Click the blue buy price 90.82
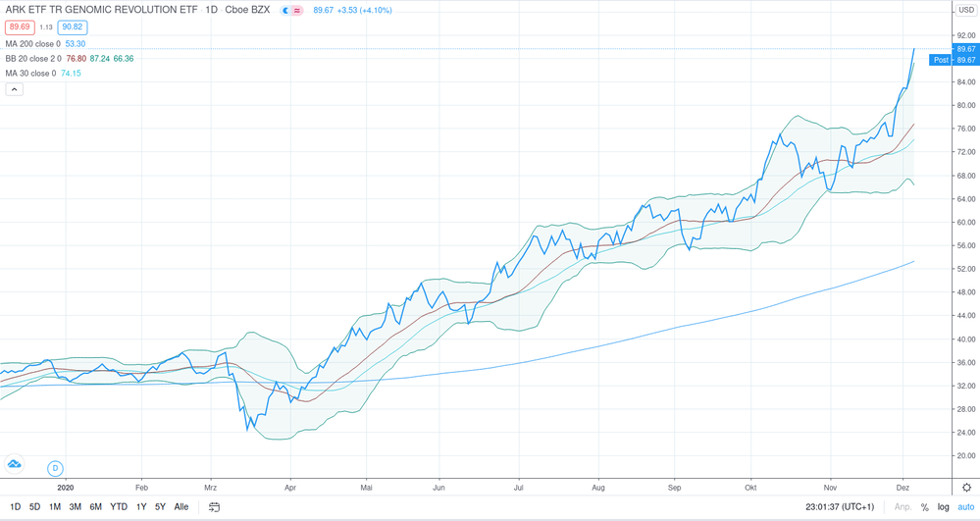The width and height of the screenshot is (980, 521). click(72, 26)
